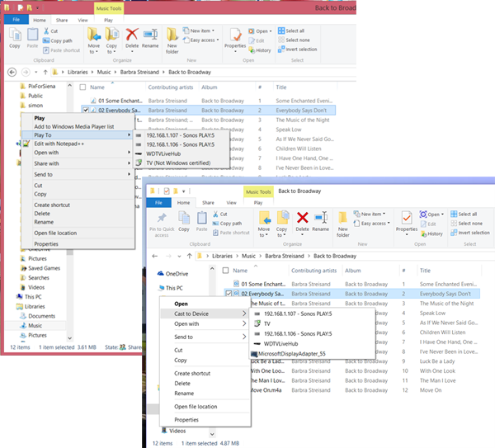Viewport: 495px width, 448px height.
Task: Click scroll down arrow in back window nav pane
Action: click(x=70, y=338)
